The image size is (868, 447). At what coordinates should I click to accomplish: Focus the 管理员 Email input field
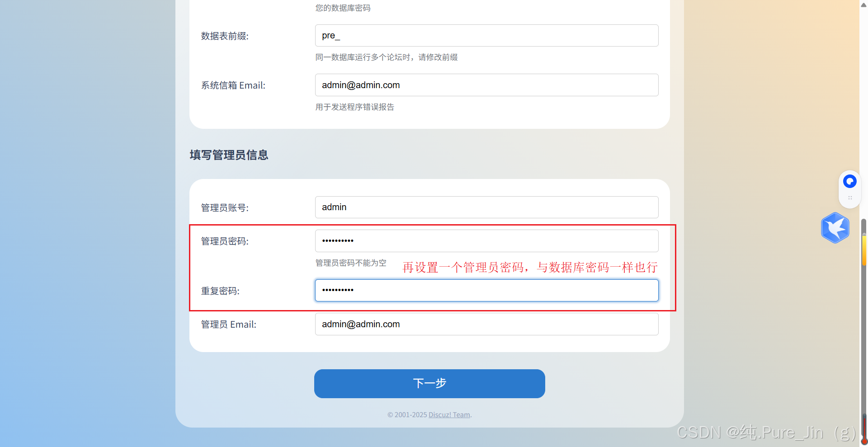pyautogui.click(x=486, y=324)
